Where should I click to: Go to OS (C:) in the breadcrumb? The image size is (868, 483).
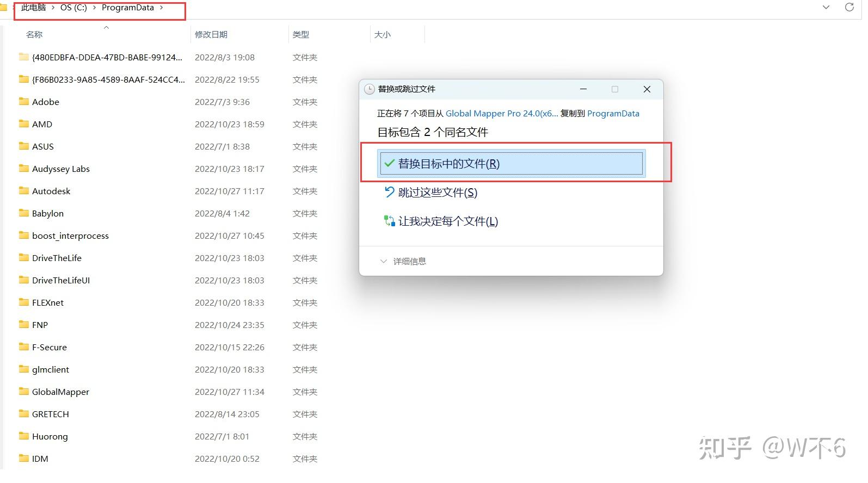pyautogui.click(x=73, y=8)
